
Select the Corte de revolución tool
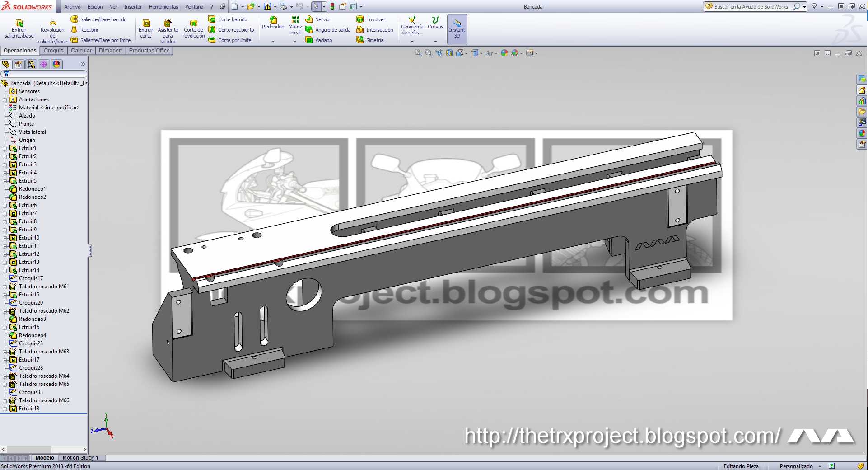(x=193, y=29)
